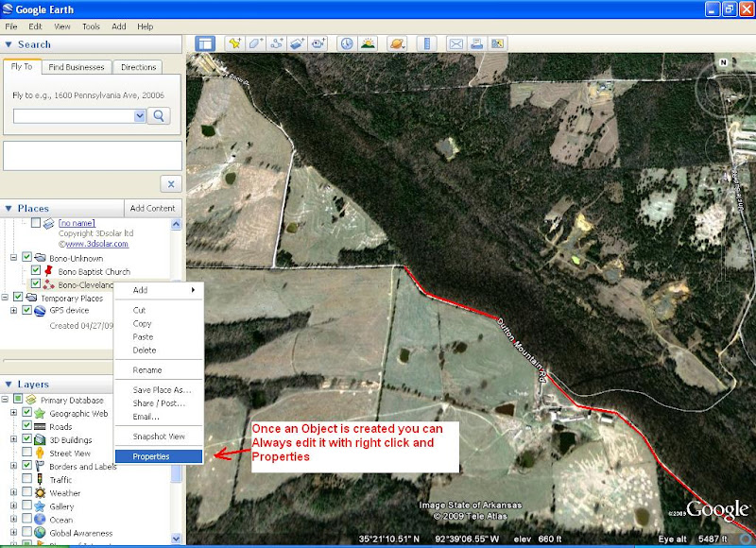The height and width of the screenshot is (548, 756).
Task: Select the Add Image Overlay tool
Action: point(297,43)
